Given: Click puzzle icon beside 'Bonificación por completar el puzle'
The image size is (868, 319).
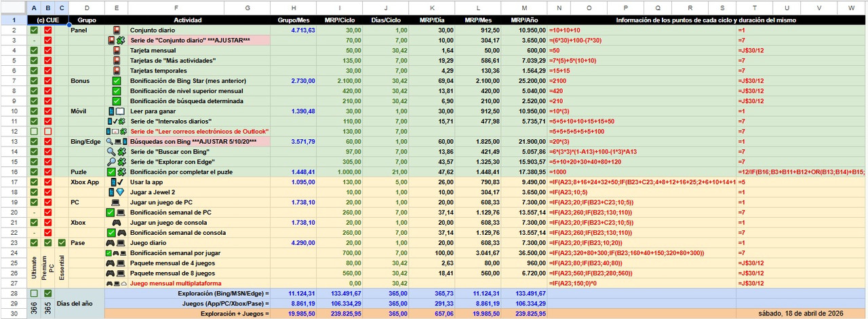Looking at the screenshot, I should point(122,172).
